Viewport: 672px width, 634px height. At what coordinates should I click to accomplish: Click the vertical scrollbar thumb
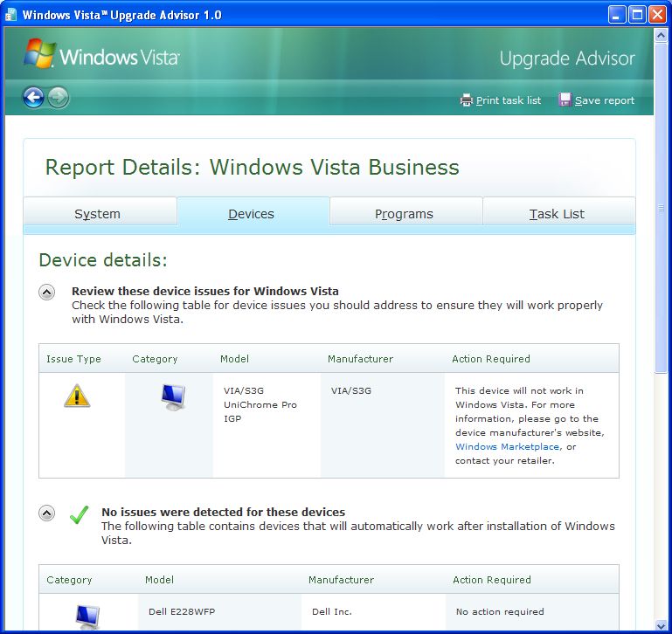pyautogui.click(x=661, y=208)
